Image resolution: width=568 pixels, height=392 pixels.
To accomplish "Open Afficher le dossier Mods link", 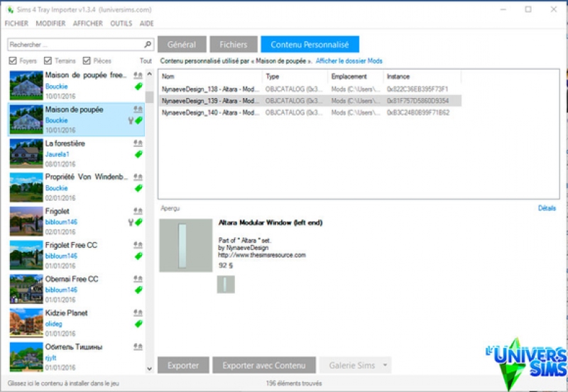I will pos(349,61).
